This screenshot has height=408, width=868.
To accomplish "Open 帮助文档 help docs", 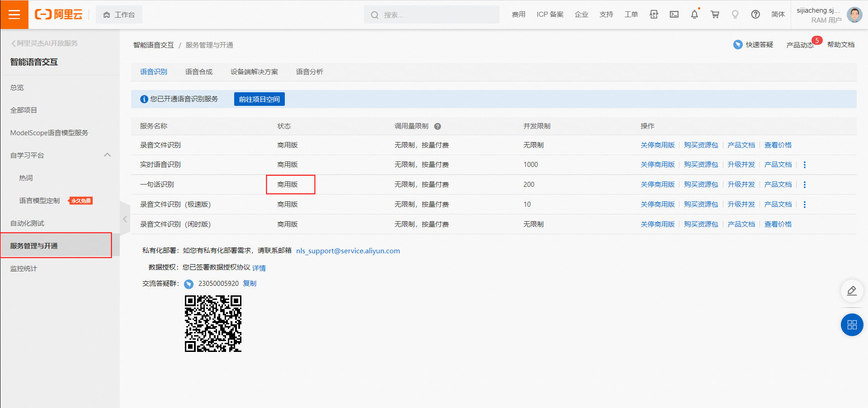I will coord(841,45).
